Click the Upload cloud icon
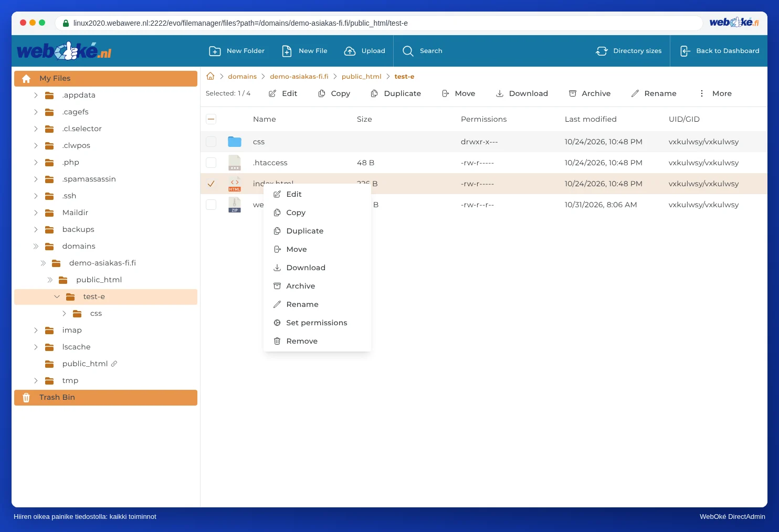This screenshot has height=532, width=779. [x=350, y=51]
